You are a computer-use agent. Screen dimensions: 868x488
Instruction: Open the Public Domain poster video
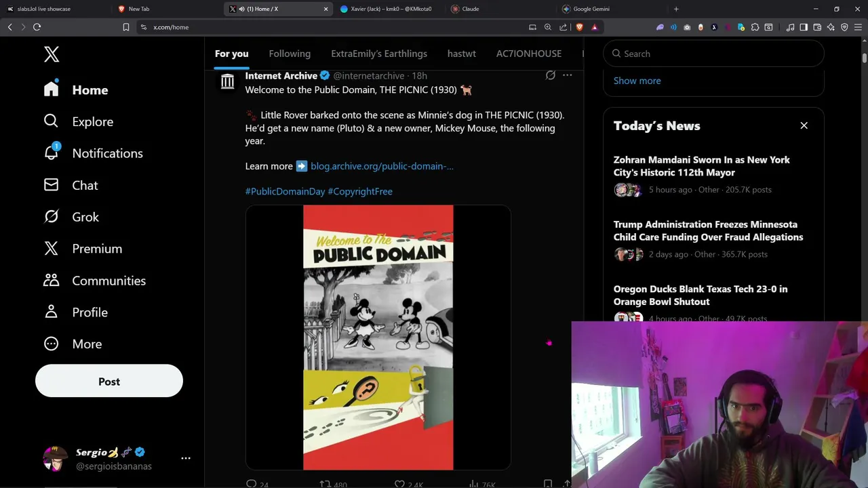coord(378,337)
